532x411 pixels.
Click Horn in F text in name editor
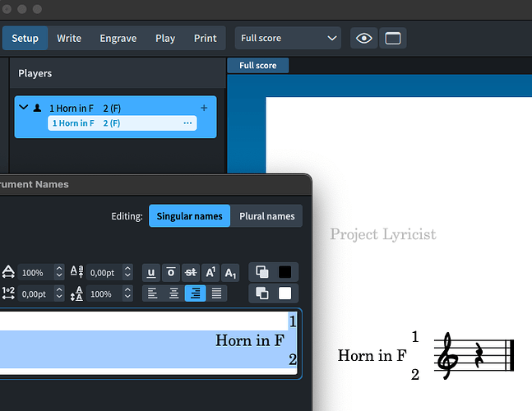tap(250, 340)
